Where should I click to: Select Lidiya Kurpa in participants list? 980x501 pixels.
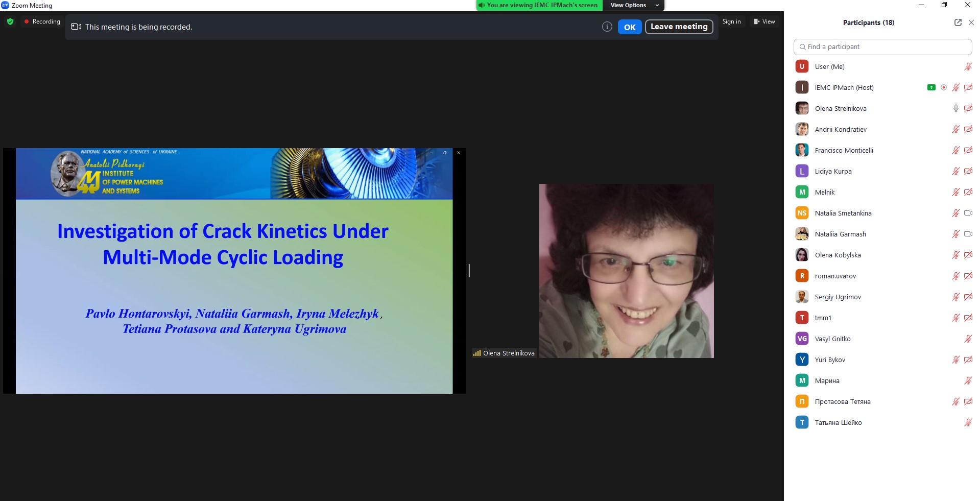pos(833,171)
